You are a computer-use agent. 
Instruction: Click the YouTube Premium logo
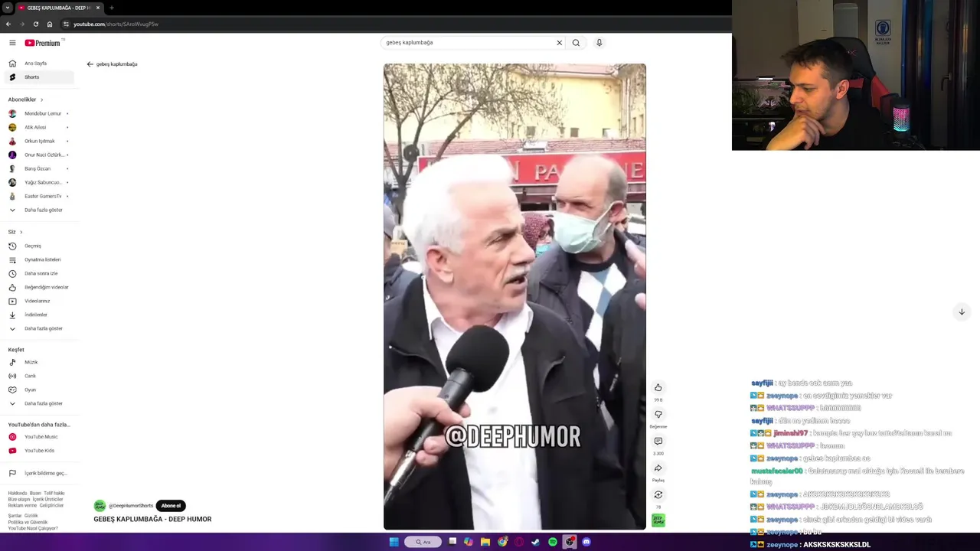42,43
